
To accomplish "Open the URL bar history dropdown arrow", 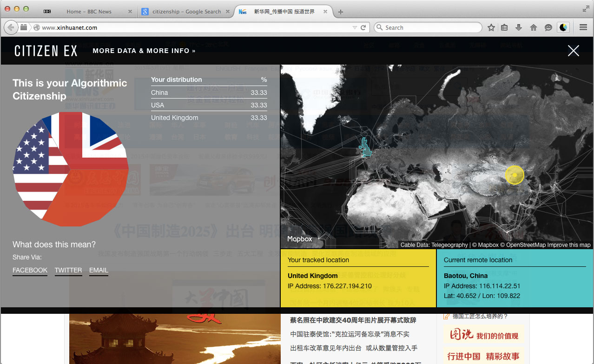I will (355, 27).
